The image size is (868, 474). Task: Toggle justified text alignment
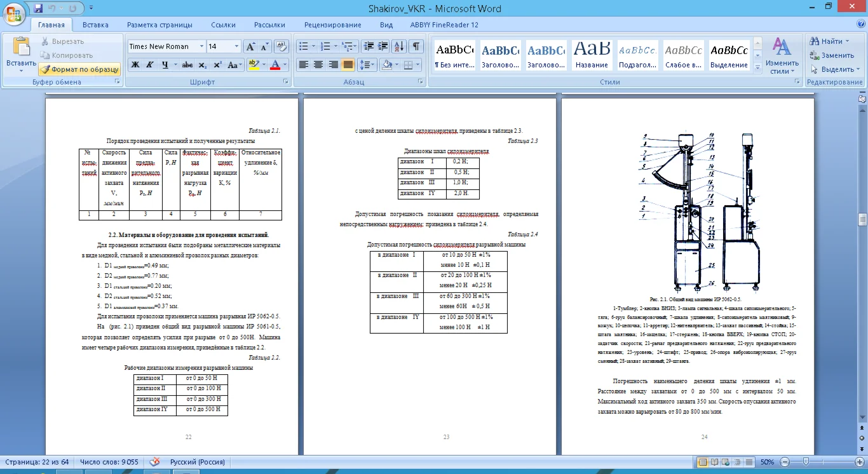[348, 65]
